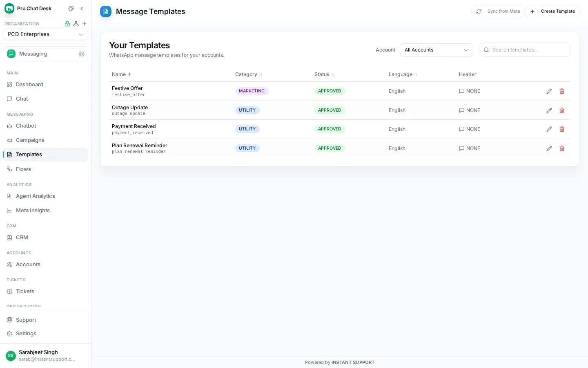Delete the Payment Received template
This screenshot has width=588, height=368.
(x=562, y=129)
